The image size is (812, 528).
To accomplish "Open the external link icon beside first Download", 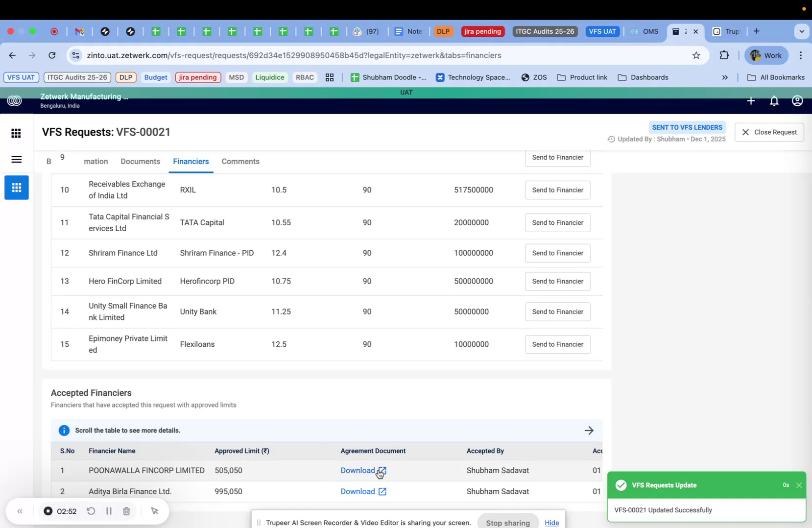I will (x=382, y=471).
